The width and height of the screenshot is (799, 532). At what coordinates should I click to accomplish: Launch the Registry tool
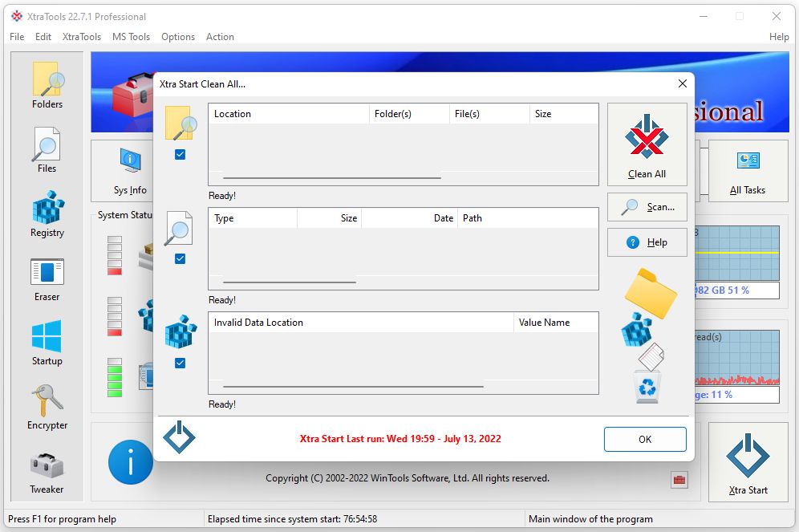coord(47,213)
